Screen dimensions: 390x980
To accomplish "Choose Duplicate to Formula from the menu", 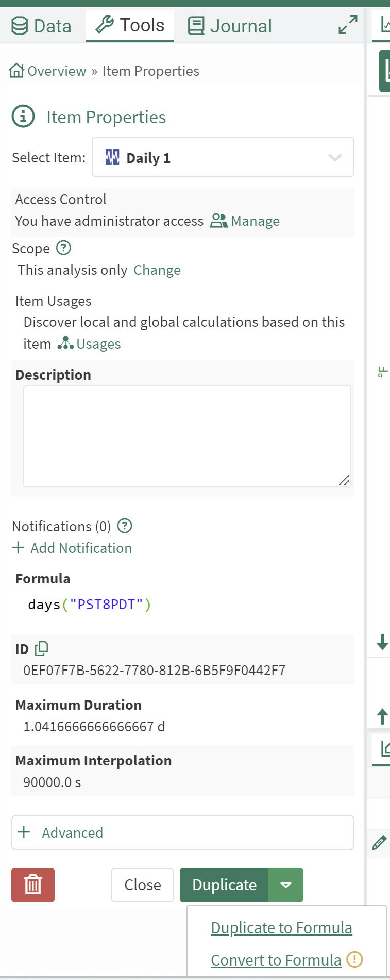I will point(281,927).
